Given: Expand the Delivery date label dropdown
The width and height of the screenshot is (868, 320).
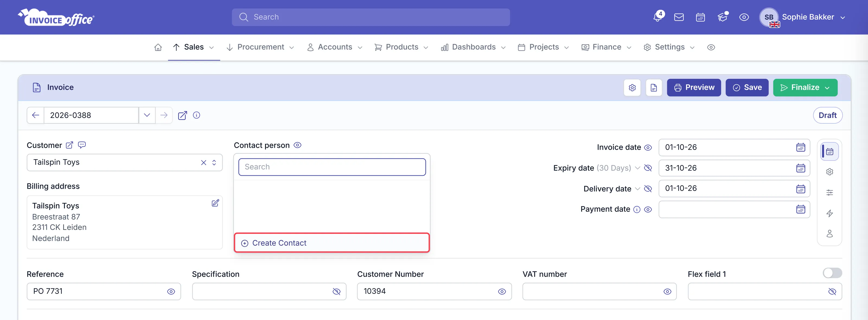Looking at the screenshot, I should pyautogui.click(x=637, y=189).
